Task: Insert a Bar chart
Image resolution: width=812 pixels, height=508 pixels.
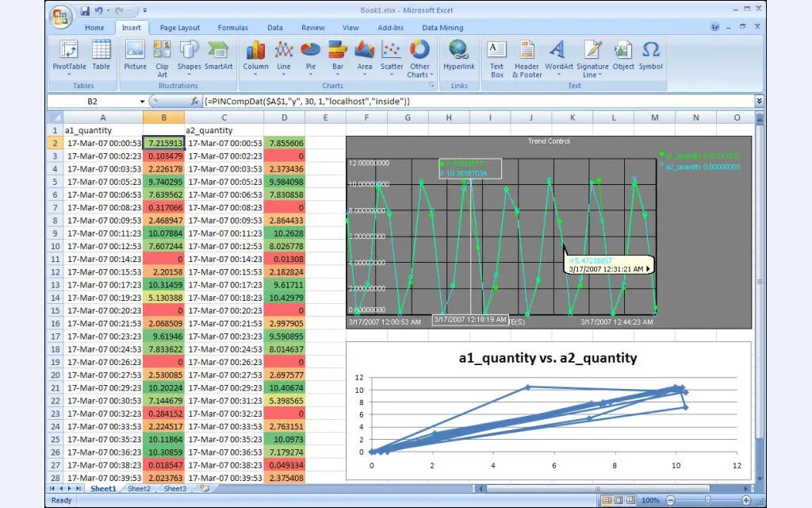Action: click(338, 58)
